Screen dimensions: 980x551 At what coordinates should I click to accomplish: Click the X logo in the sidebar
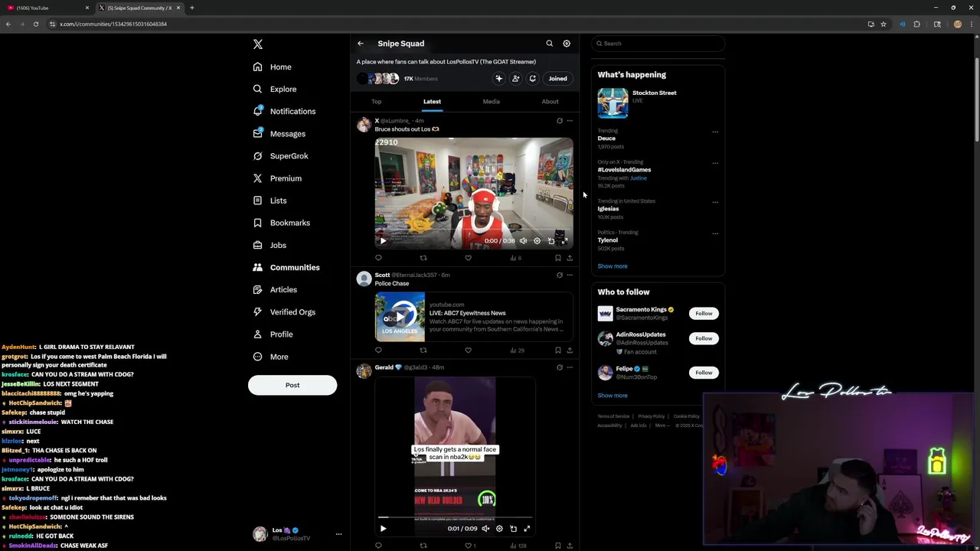pos(258,44)
